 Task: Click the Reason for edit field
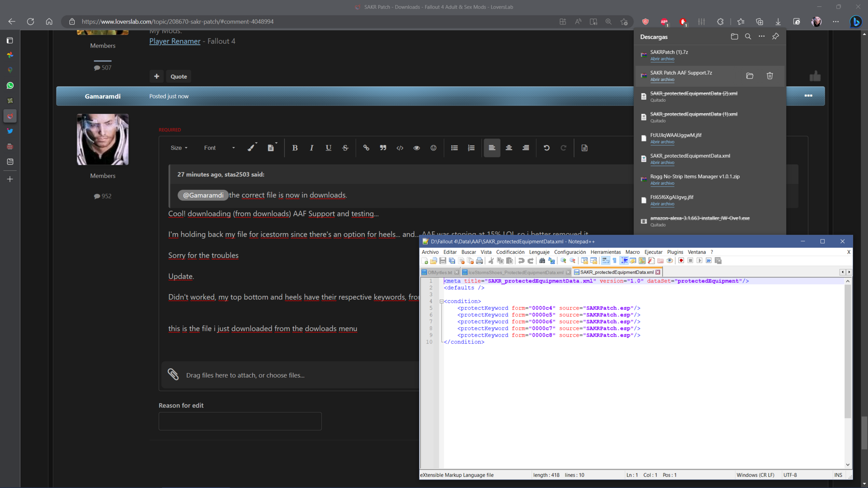click(240, 421)
